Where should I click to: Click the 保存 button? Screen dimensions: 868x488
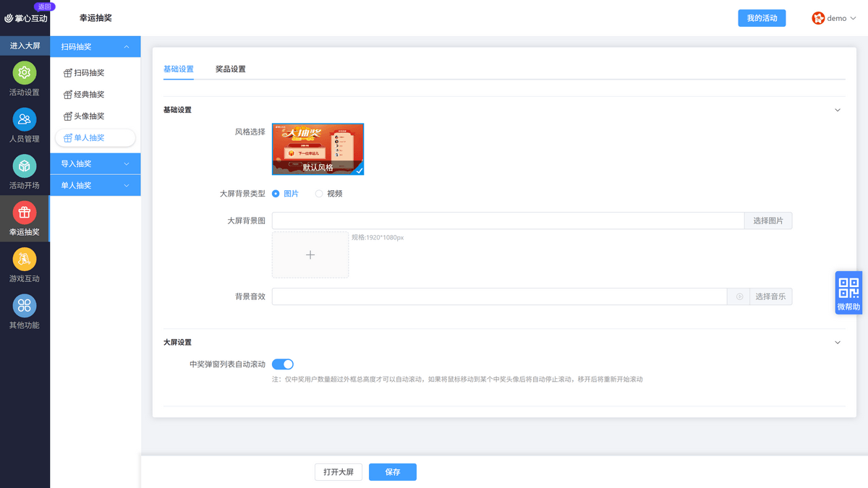[393, 472]
